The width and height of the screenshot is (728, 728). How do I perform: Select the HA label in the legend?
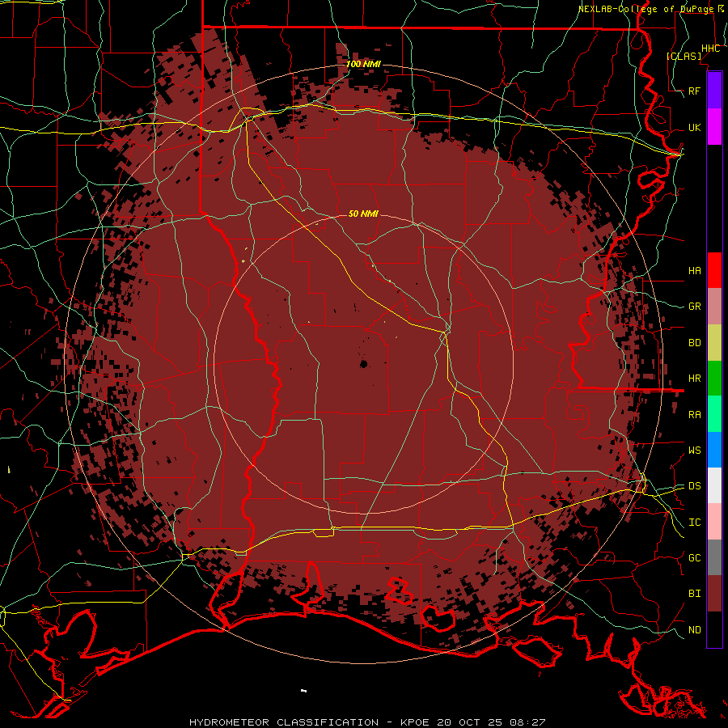click(695, 270)
